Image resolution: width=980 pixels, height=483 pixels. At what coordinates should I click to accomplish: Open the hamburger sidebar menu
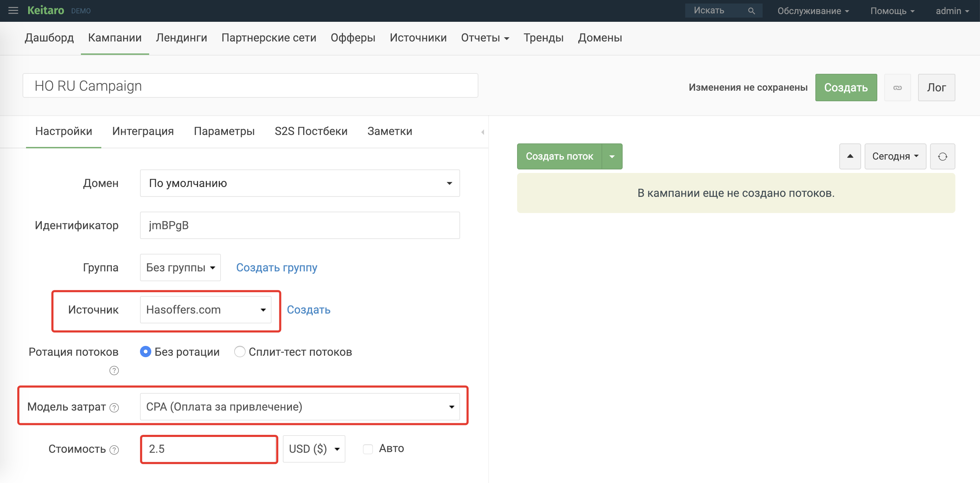tap(13, 11)
